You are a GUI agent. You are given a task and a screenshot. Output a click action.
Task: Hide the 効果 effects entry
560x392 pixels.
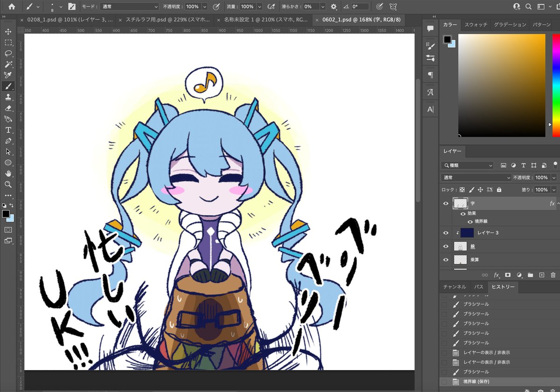[x=463, y=213]
